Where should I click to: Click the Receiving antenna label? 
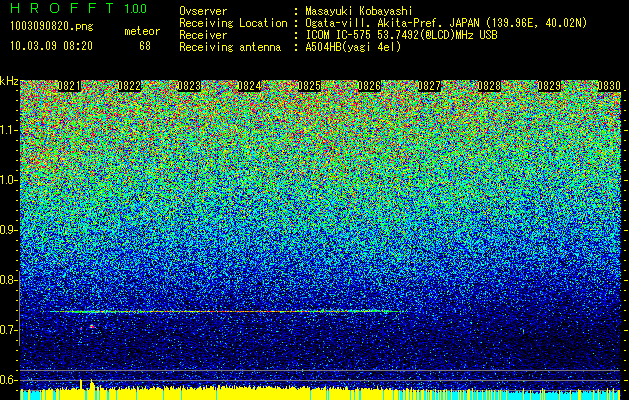(230, 47)
